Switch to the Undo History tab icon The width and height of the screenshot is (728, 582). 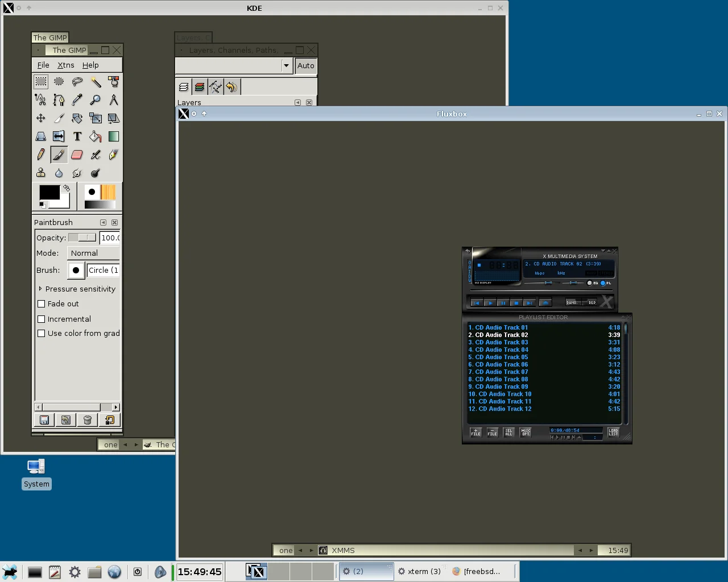click(x=231, y=87)
